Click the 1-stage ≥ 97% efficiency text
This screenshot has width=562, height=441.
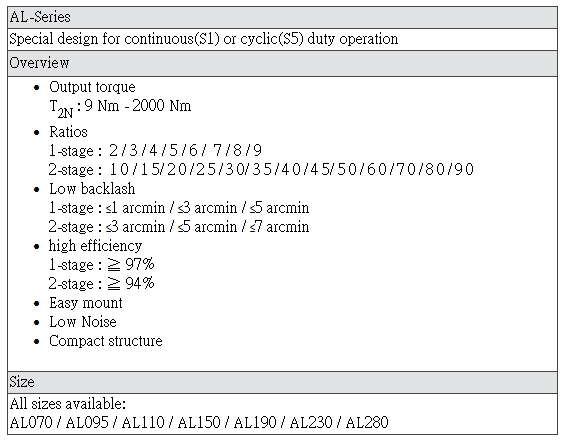[x=101, y=265]
